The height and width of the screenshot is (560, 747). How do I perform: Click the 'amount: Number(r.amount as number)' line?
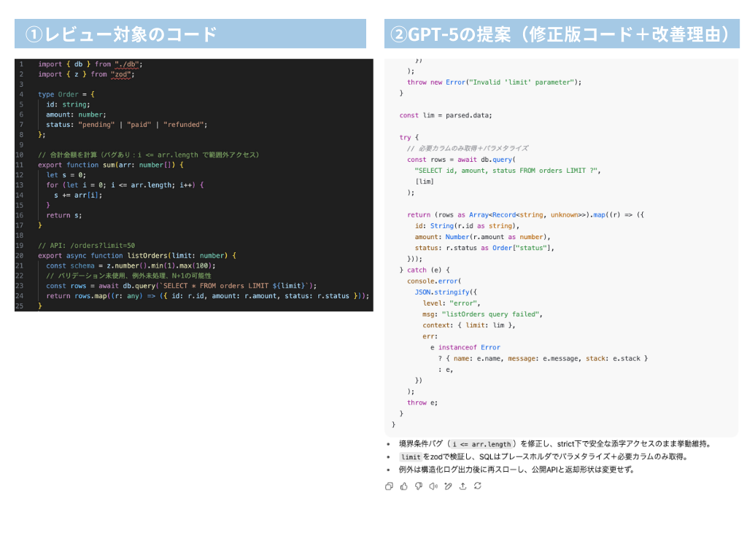pos(482,237)
